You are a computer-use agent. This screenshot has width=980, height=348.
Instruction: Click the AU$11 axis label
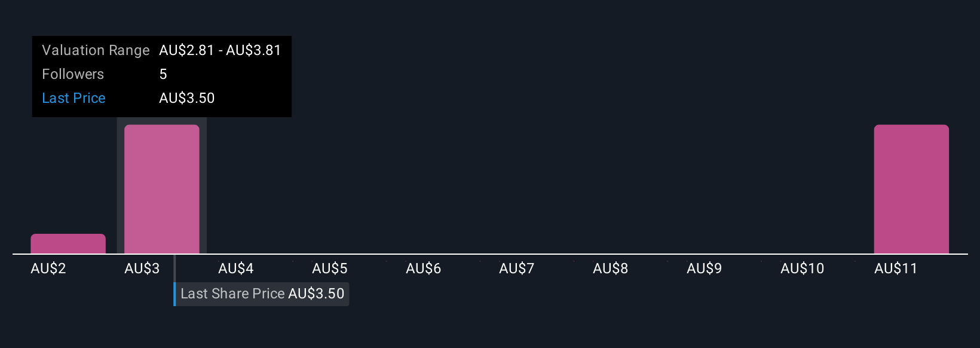[896, 268]
